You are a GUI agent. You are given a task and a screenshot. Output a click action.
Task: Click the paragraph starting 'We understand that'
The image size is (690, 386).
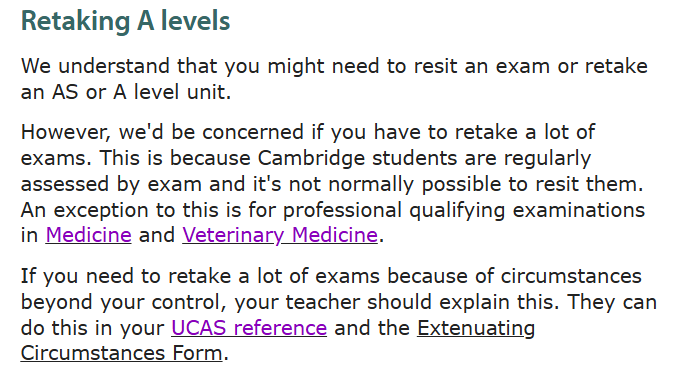click(x=334, y=79)
